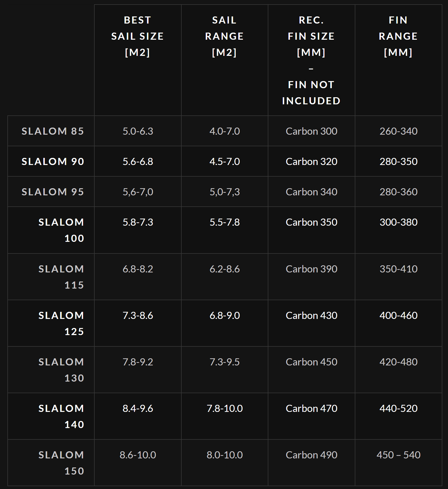This screenshot has width=448, height=489.
Task: Click the 7.8-10.0 sail range cell
Action: point(225,408)
